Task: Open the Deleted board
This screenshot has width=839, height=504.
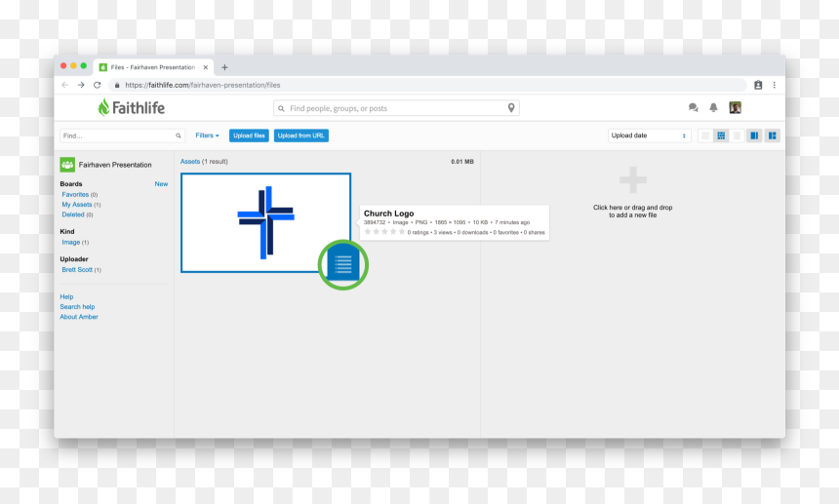Action: point(73,214)
